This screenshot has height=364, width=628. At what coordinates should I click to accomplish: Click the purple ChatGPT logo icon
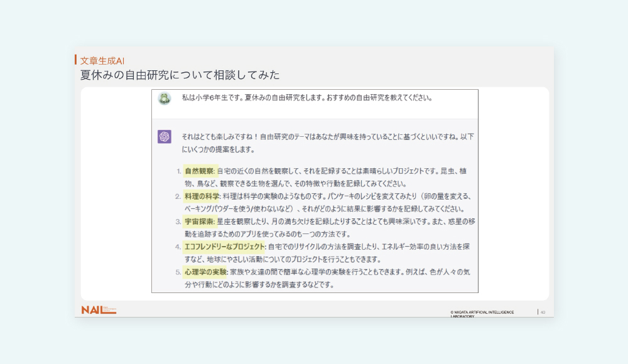[165, 136]
